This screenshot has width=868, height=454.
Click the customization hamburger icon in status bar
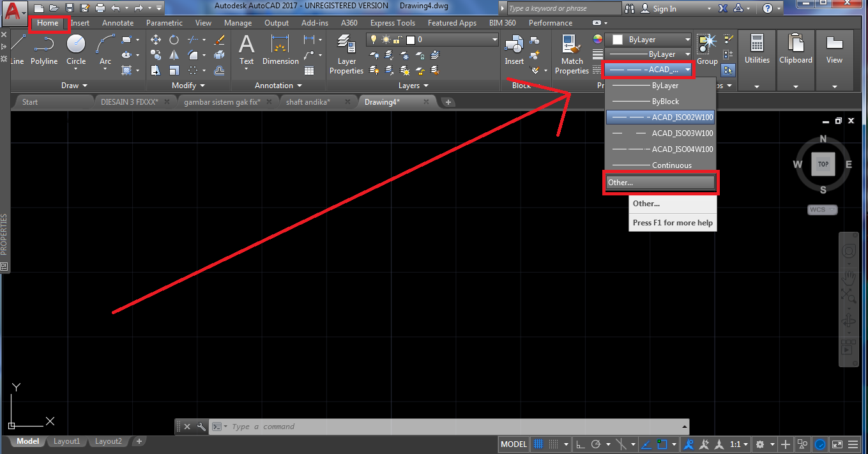tap(855, 444)
